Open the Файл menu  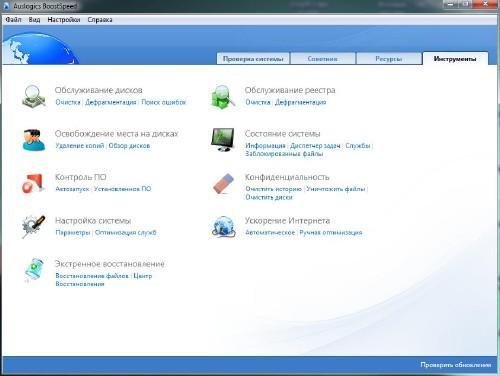point(13,20)
